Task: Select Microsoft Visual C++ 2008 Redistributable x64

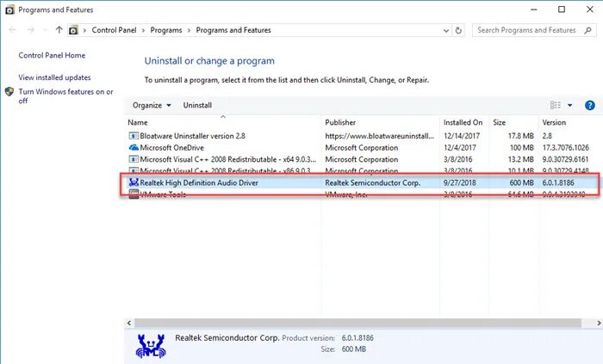Action: [x=227, y=159]
